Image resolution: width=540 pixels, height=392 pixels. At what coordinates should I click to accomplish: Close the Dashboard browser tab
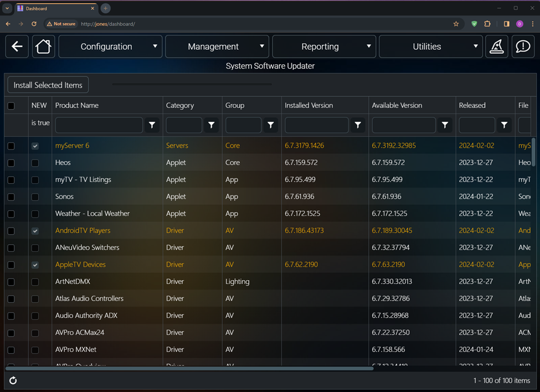click(92, 8)
